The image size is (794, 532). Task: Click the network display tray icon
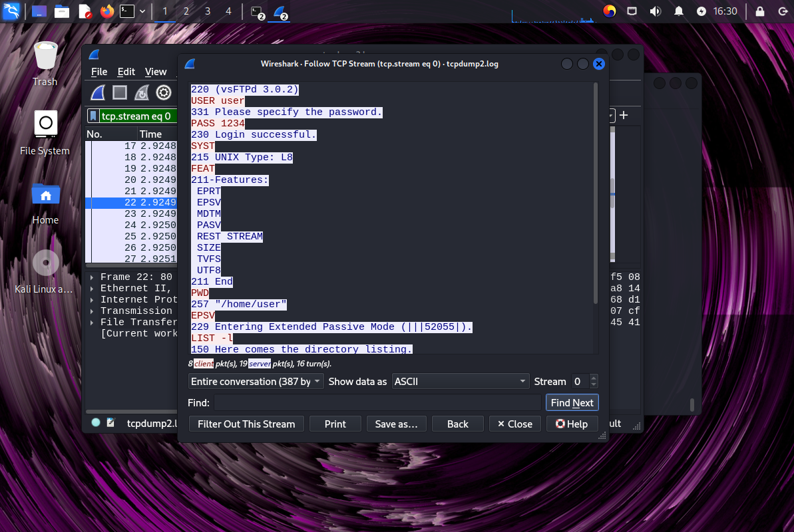632,11
